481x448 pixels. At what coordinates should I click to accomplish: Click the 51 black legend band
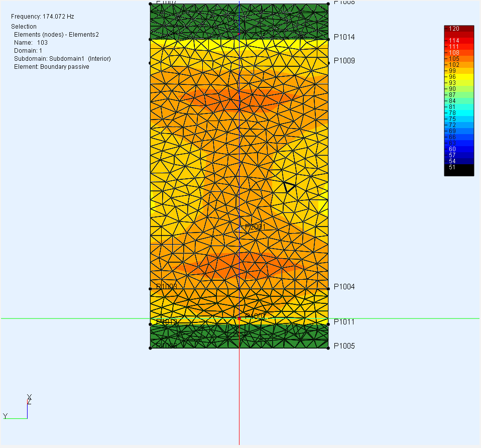coord(458,168)
